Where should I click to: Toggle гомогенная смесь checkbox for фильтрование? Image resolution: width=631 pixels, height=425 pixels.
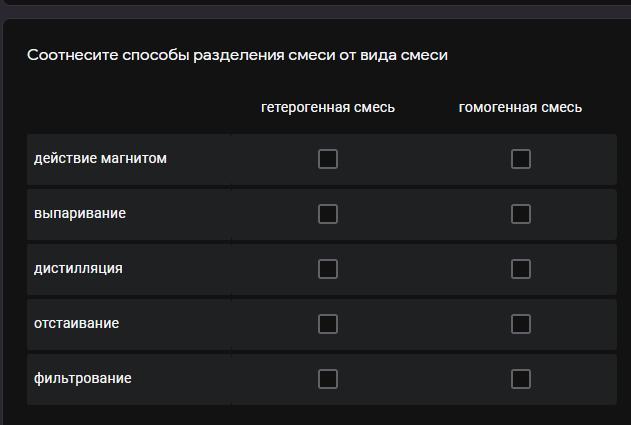pyautogui.click(x=521, y=379)
